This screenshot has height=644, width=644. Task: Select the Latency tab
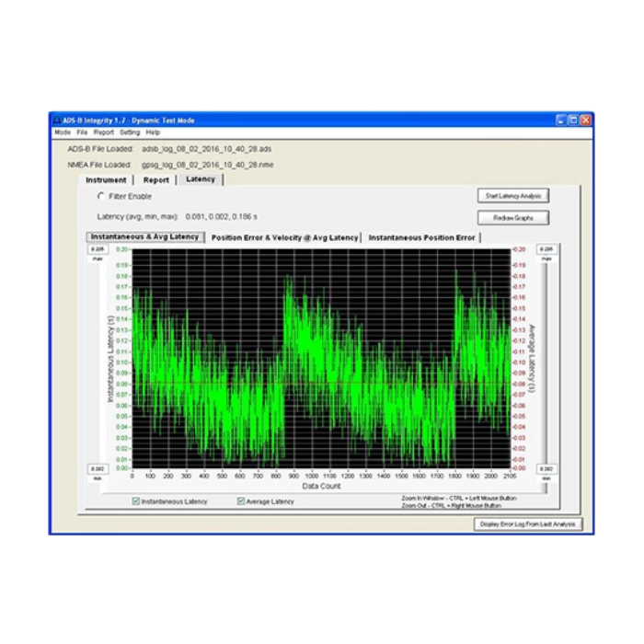(201, 179)
